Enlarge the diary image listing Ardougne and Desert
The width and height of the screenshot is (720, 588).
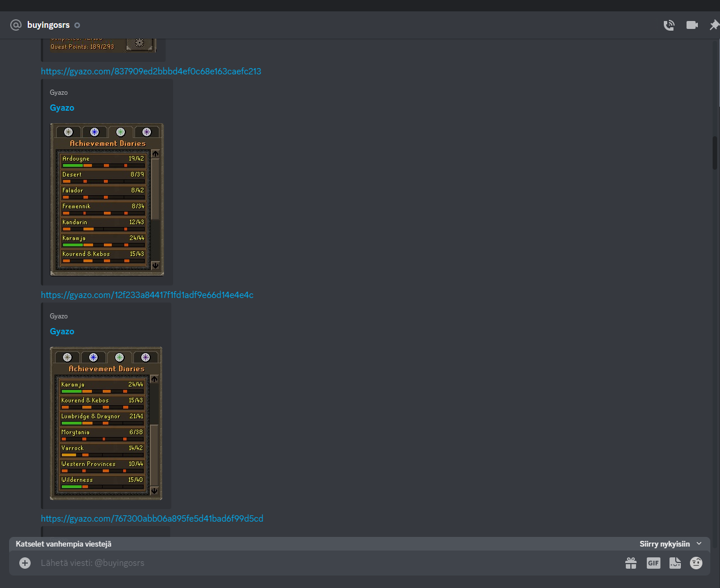click(x=107, y=199)
